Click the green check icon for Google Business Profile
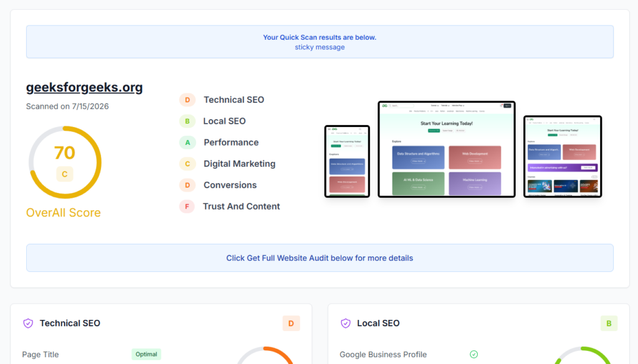This screenshot has height=364, width=638. [x=474, y=354]
